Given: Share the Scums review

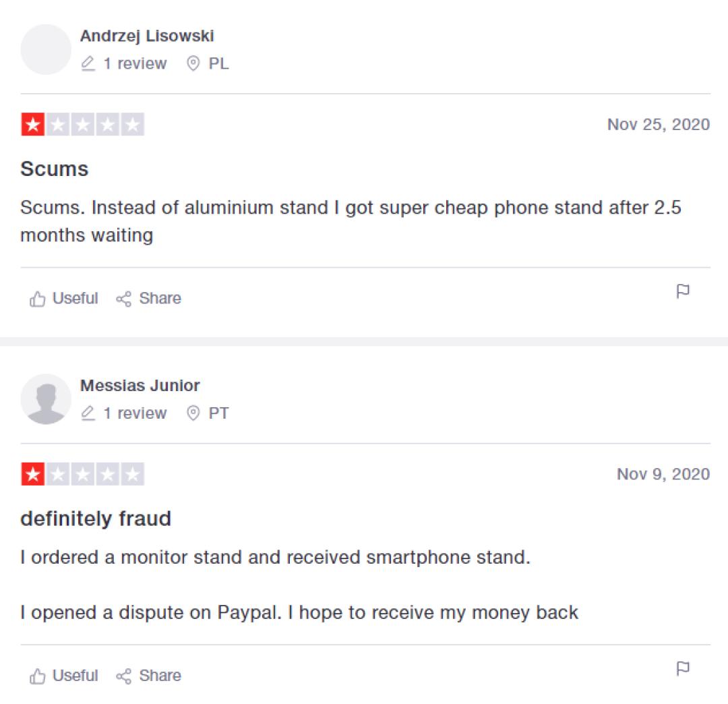Looking at the screenshot, I should coord(148,299).
